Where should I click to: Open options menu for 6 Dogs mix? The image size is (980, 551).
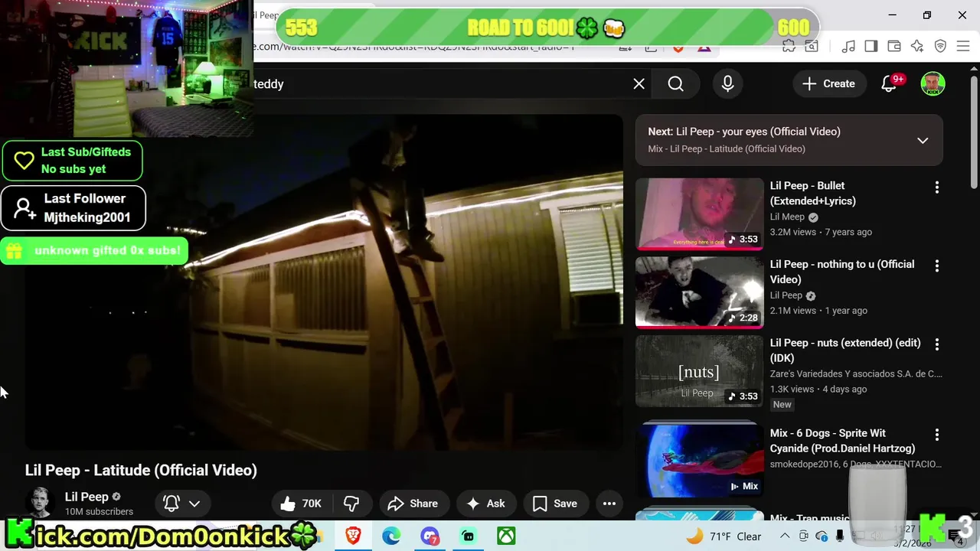coord(936,435)
